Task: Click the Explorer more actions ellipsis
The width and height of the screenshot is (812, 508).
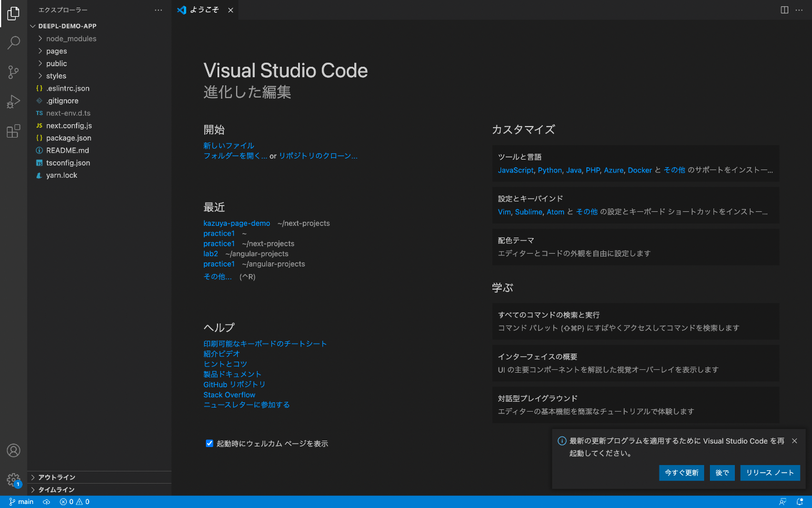Action: pos(158,10)
